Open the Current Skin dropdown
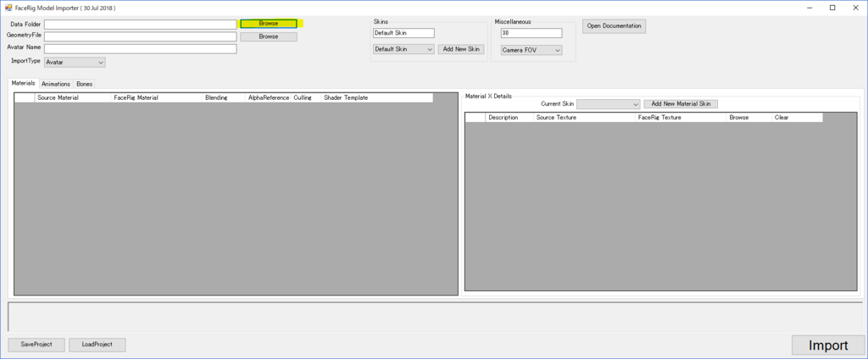The height and width of the screenshot is (359, 868). coord(609,104)
